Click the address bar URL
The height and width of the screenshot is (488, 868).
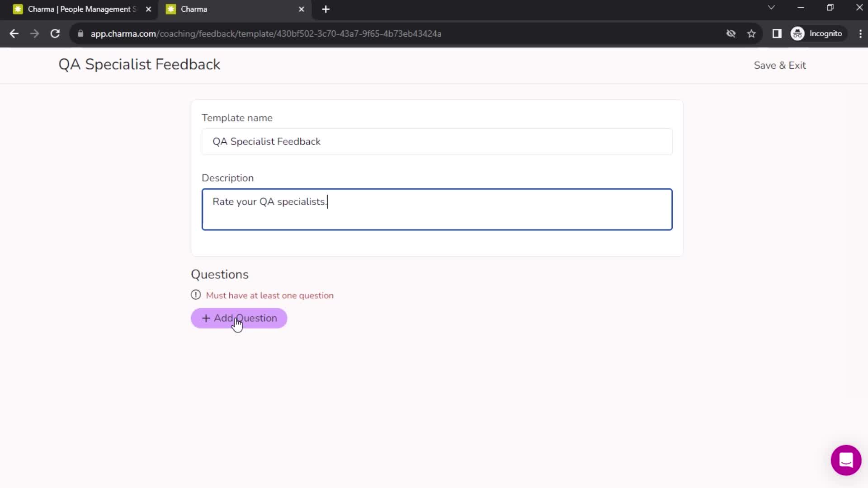tap(266, 34)
